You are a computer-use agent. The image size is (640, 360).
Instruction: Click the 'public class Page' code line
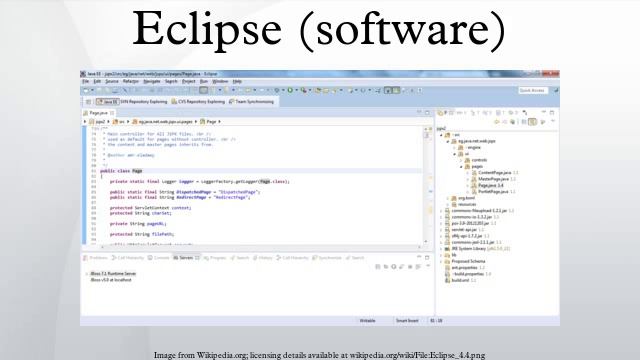[x=121, y=171]
